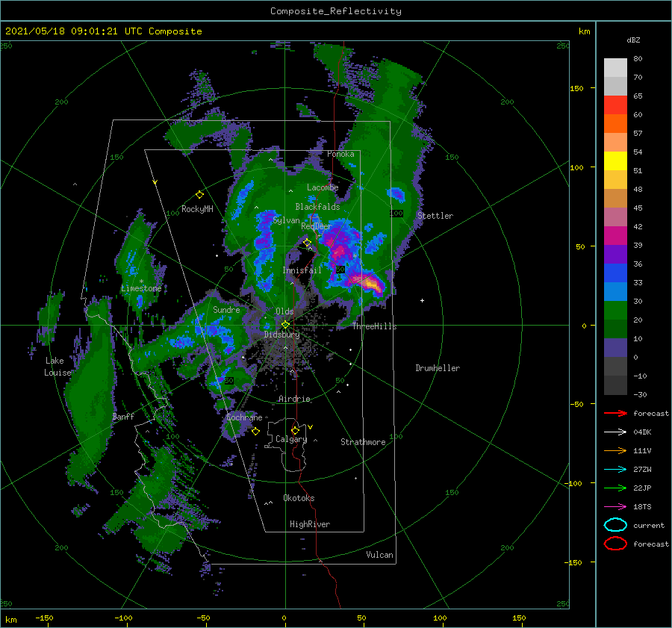Click the Limestone label
The image size is (672, 628).
tap(141, 288)
